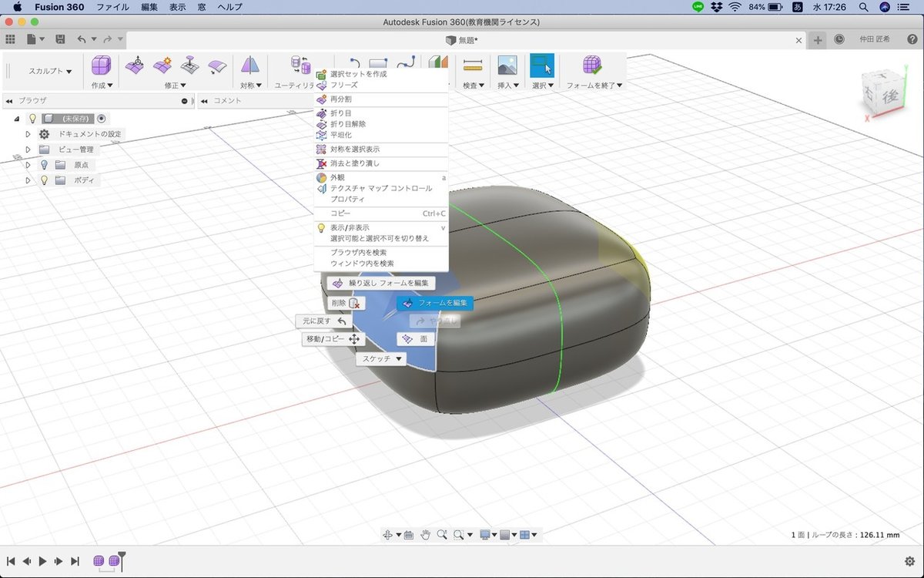This screenshot has width=924, height=578.
Task: Select the Pan hand tool in navigation bar
Action: [425, 534]
